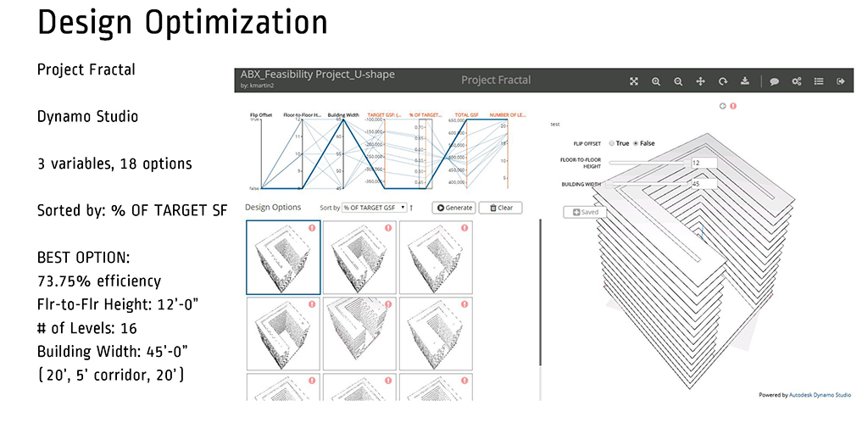The image size is (868, 434).
Task: Click the Project Fractal header title
Action: tap(496, 81)
